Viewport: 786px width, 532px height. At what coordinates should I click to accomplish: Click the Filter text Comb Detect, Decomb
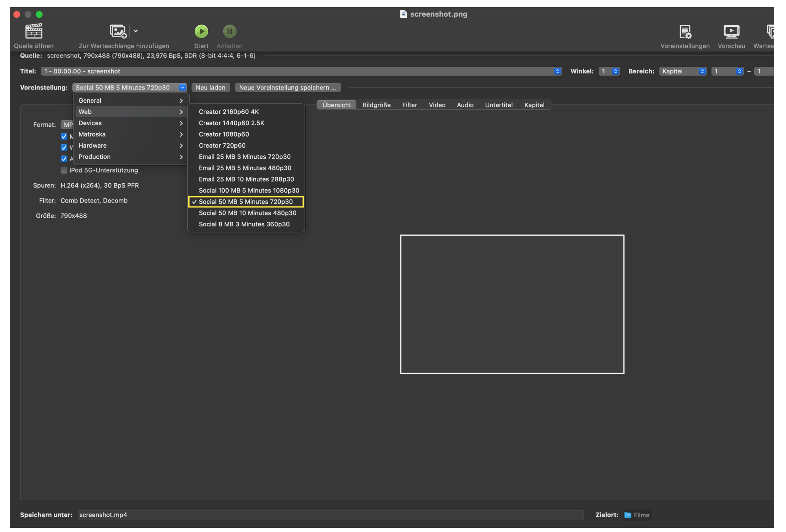coord(94,201)
